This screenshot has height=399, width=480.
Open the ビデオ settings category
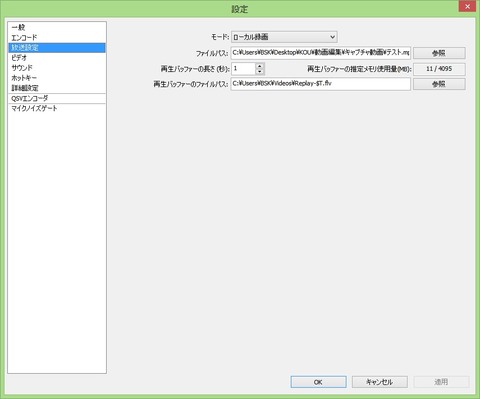click(x=57, y=58)
